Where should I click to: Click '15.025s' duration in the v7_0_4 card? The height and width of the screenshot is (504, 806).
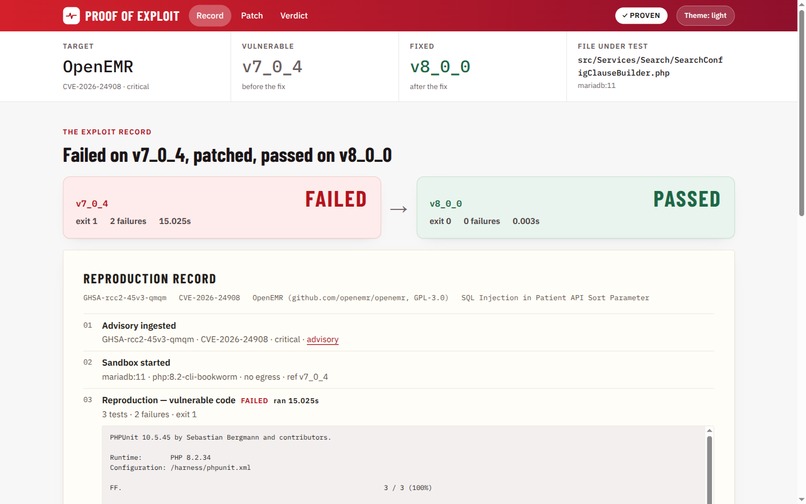point(175,221)
